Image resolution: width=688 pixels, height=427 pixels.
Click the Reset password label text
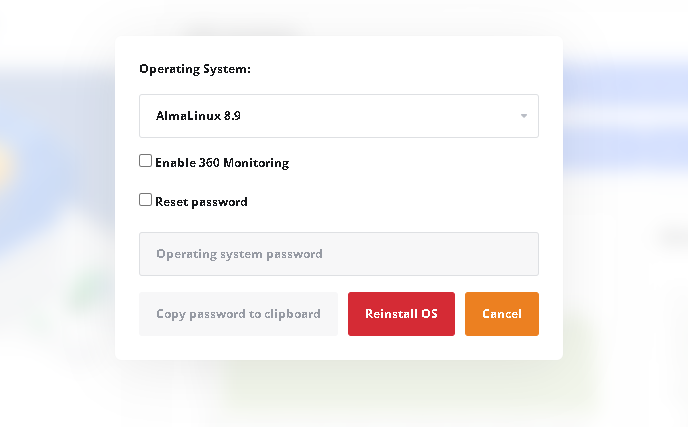point(201,202)
